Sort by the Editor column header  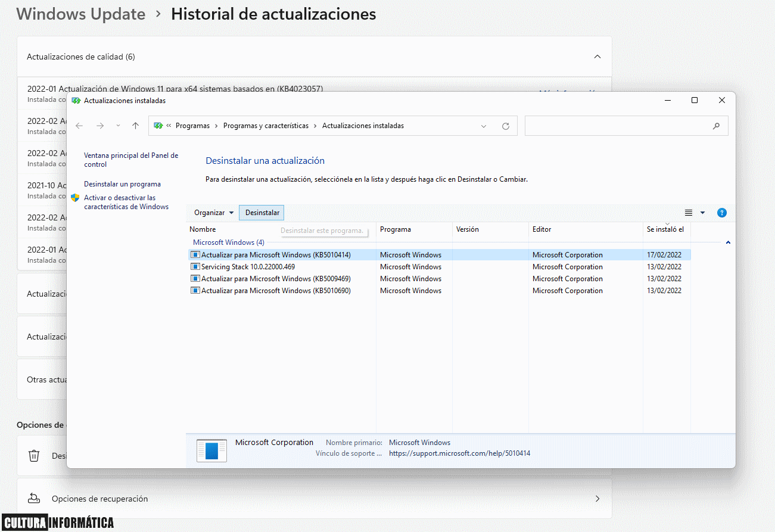(x=542, y=229)
